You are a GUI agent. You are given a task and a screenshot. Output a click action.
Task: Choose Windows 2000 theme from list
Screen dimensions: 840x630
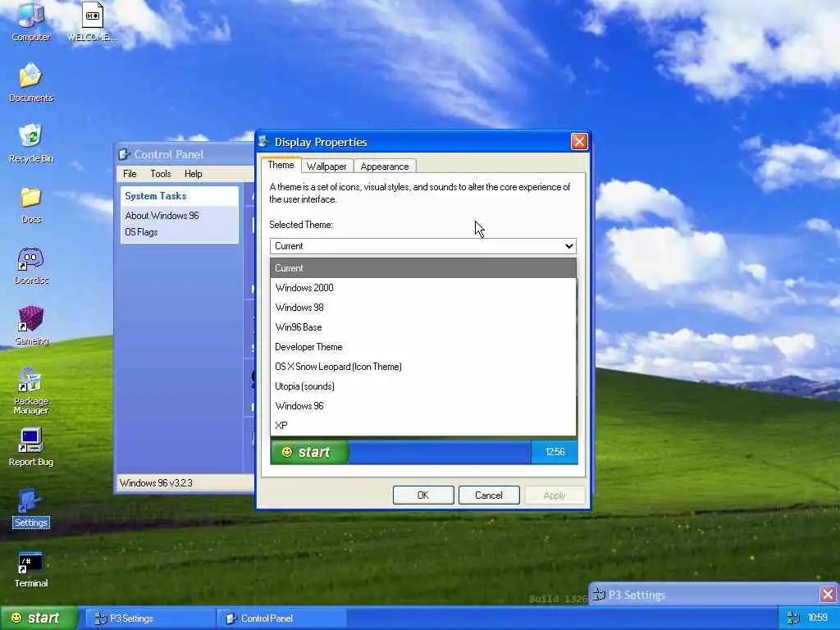[422, 288]
